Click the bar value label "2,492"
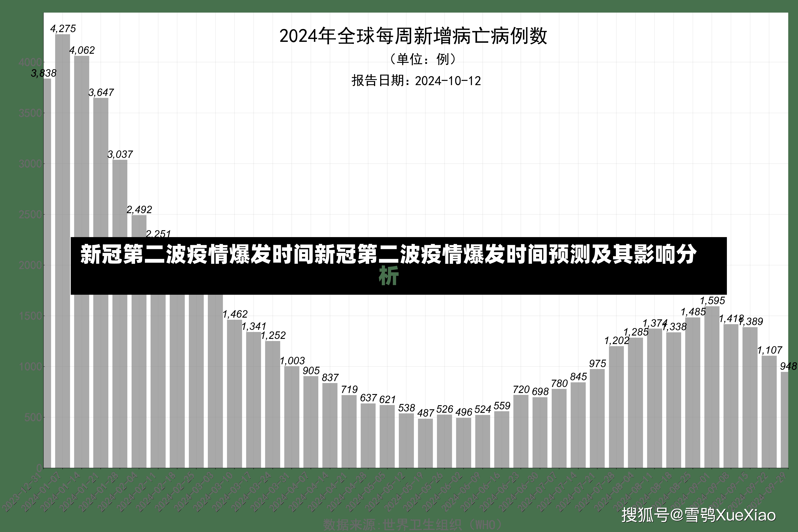This screenshot has height=532, width=798. coord(139,209)
